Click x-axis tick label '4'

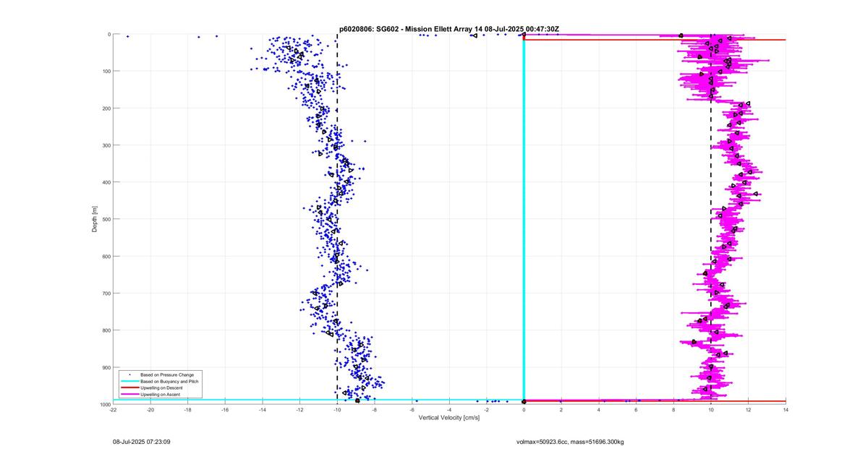(x=599, y=409)
